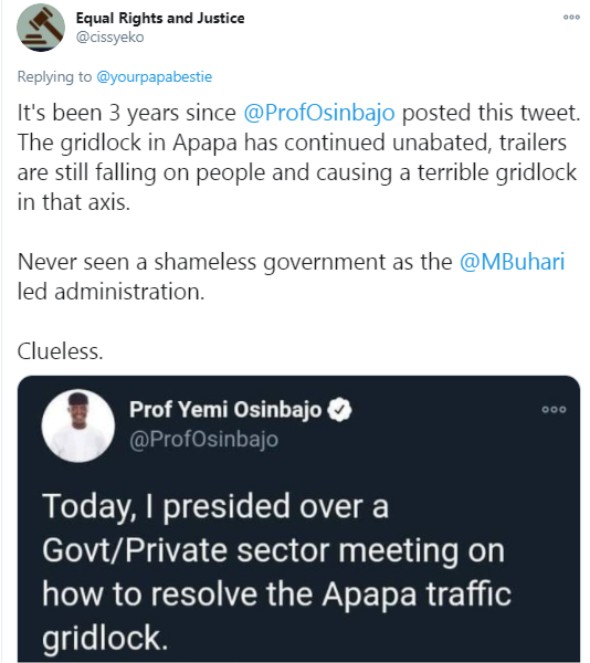Click the 'Replying to' label text
This screenshot has height=663, width=590.
pos(54,77)
